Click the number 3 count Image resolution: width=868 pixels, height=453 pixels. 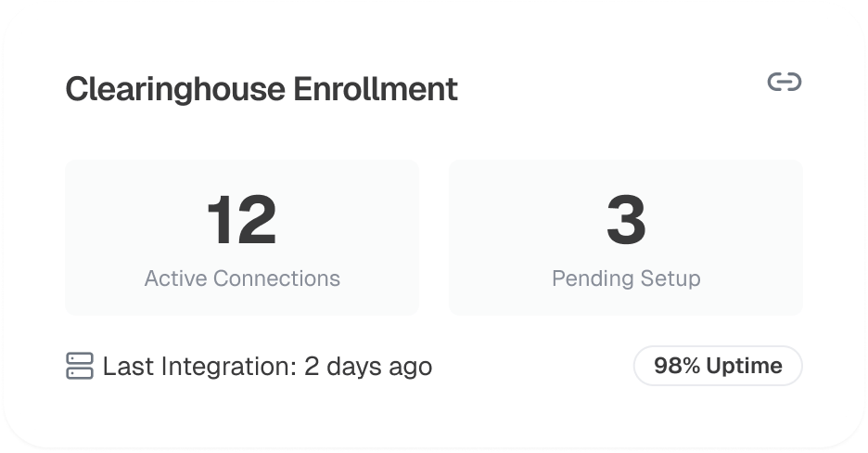pos(626,221)
